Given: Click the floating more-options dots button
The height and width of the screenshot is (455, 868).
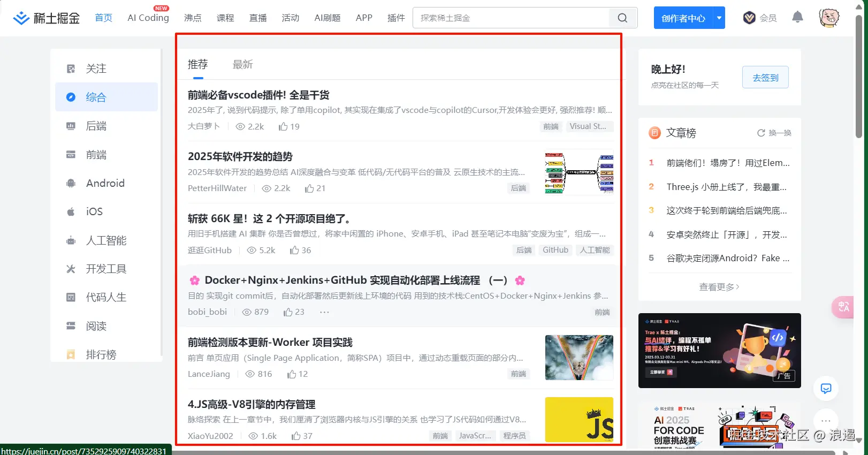Looking at the screenshot, I should pyautogui.click(x=826, y=421).
